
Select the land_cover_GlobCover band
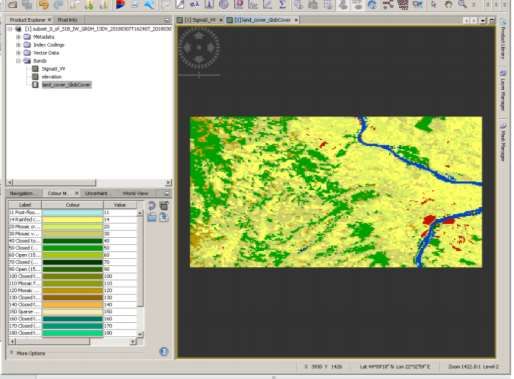(66, 85)
